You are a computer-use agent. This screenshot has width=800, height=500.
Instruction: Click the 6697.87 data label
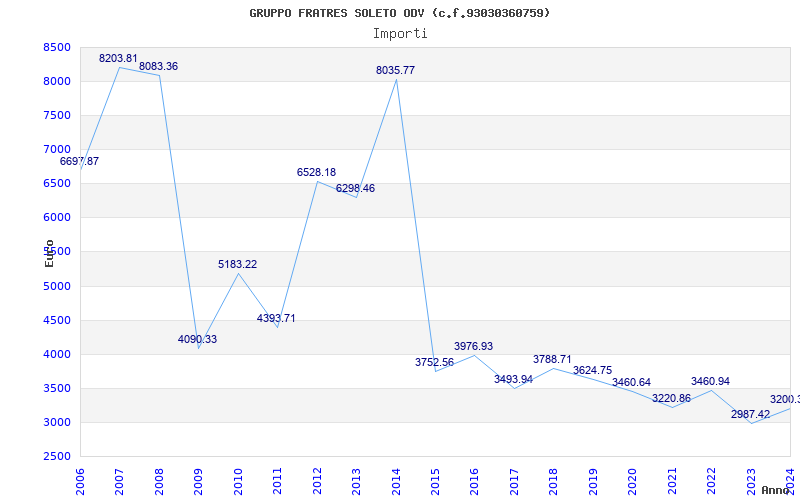tap(80, 161)
